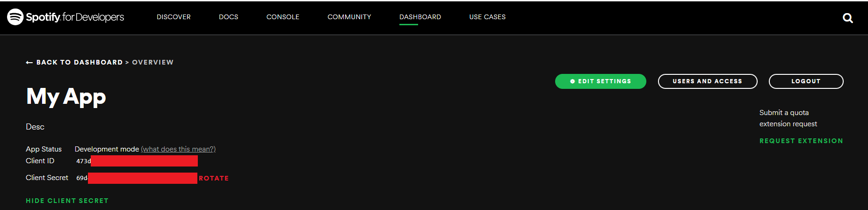Navigate to the Community page
The width and height of the screenshot is (868, 210).
tap(349, 17)
